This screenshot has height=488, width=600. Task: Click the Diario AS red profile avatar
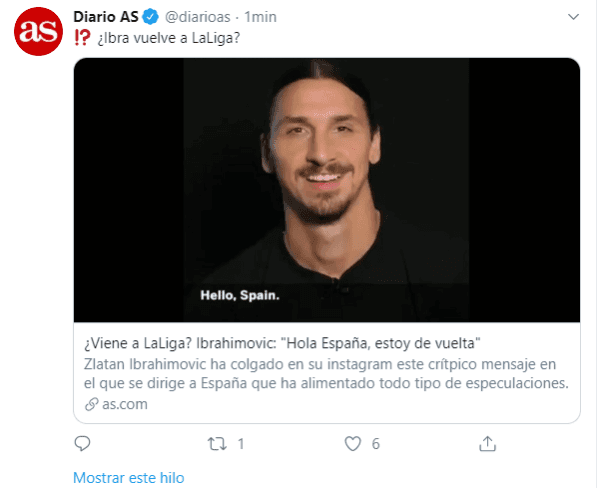pos(38,31)
